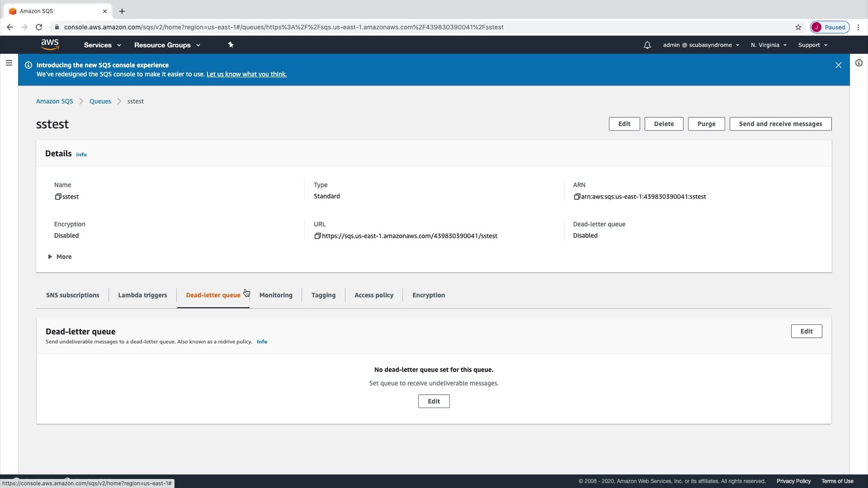Click the AWS logo home icon
The height and width of the screenshot is (488, 868).
tap(50, 45)
